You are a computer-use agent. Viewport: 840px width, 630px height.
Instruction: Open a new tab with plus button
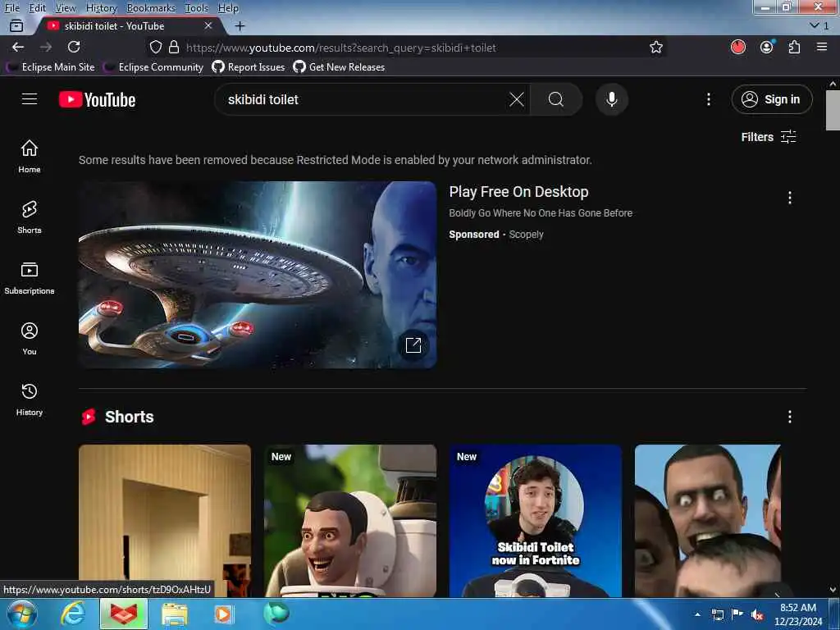pyautogui.click(x=240, y=25)
